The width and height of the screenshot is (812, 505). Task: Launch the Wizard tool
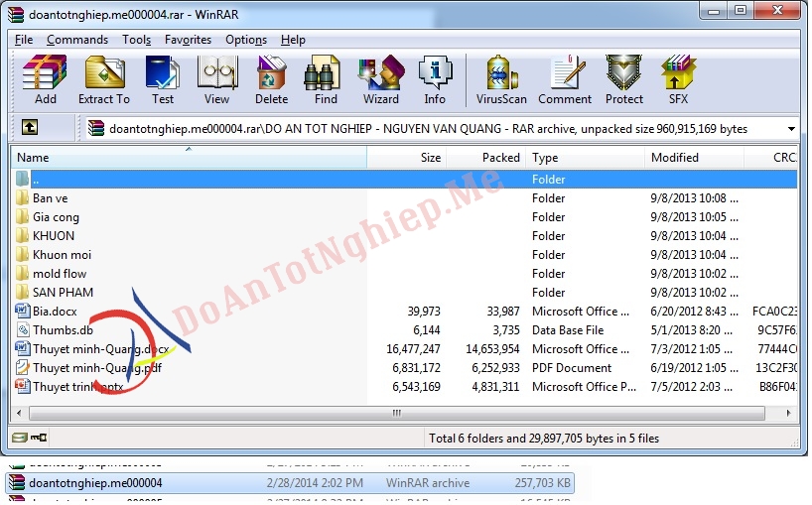click(380, 79)
